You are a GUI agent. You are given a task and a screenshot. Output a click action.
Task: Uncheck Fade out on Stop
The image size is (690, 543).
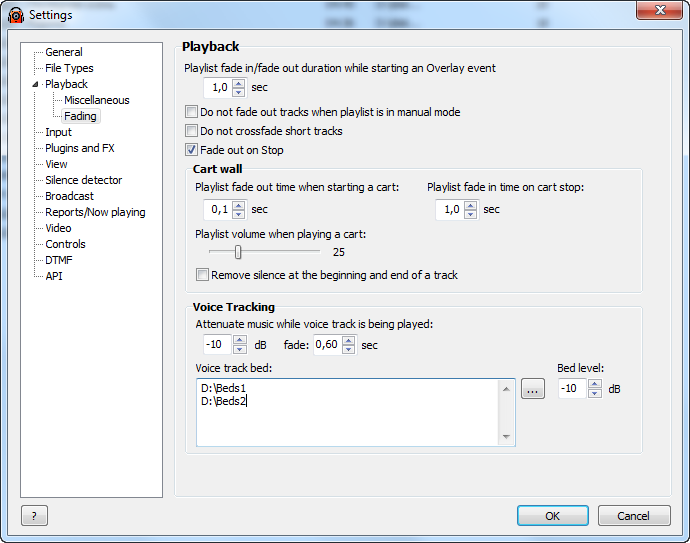click(191, 150)
